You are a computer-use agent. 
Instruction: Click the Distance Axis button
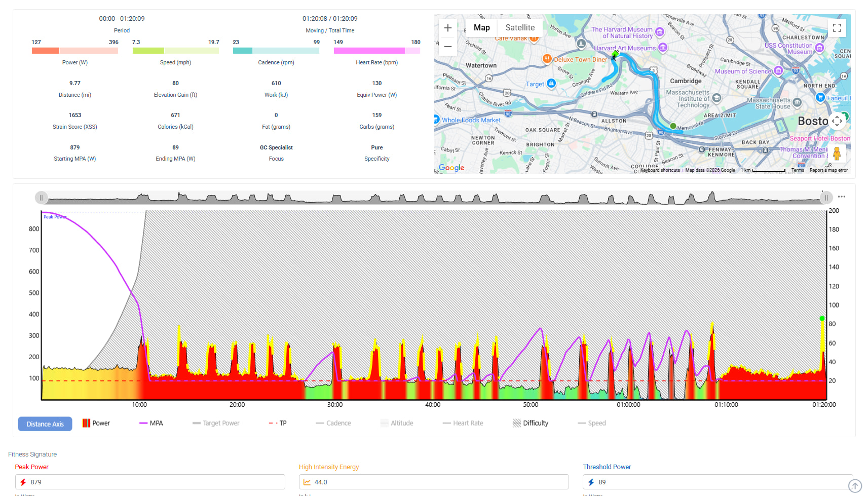click(45, 424)
